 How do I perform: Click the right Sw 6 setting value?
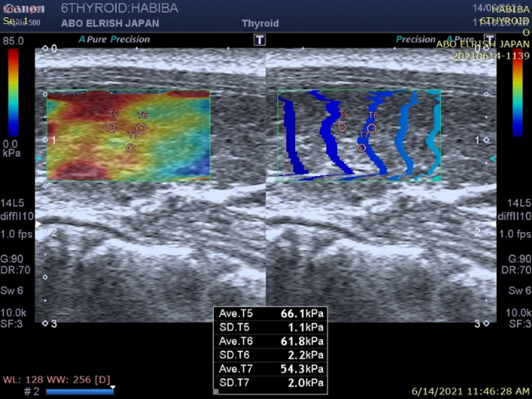tap(520, 290)
